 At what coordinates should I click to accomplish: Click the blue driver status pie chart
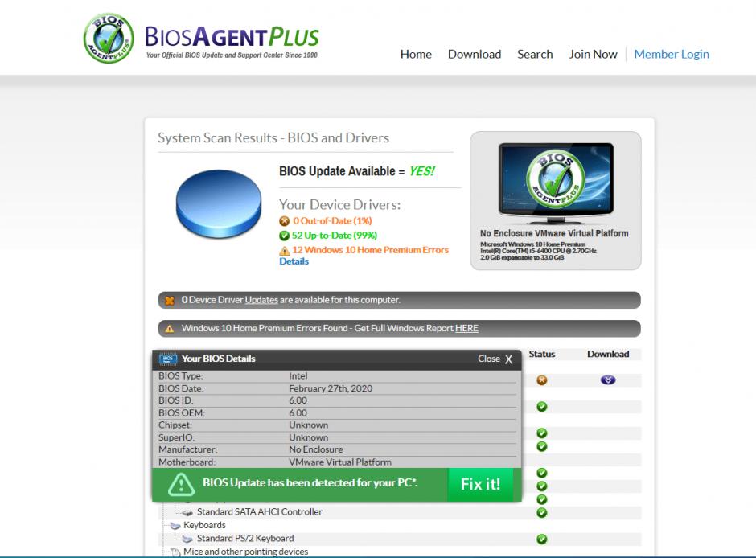[x=219, y=203]
